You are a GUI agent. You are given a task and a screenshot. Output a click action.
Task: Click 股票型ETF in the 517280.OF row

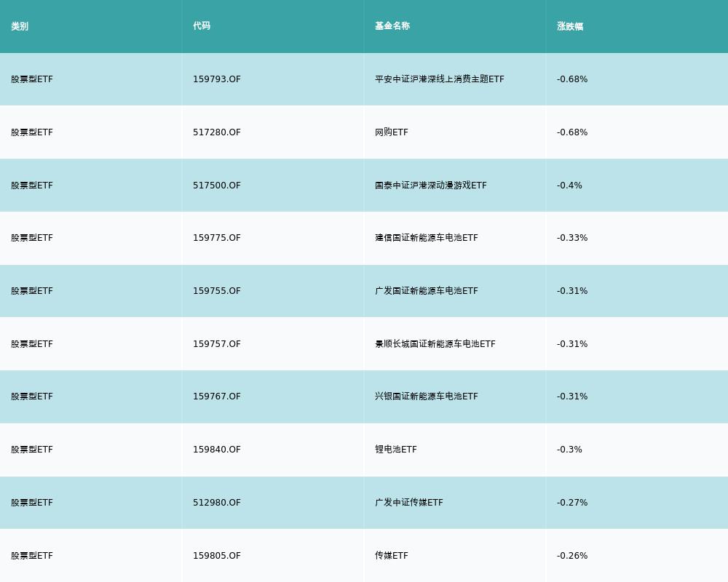(32, 132)
